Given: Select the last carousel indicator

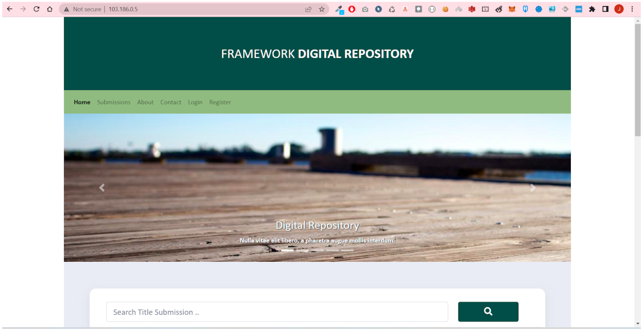Looking at the screenshot, I should (x=347, y=250).
